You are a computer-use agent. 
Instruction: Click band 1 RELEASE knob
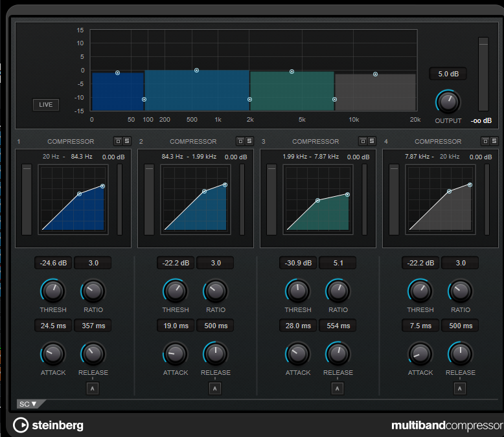point(93,353)
